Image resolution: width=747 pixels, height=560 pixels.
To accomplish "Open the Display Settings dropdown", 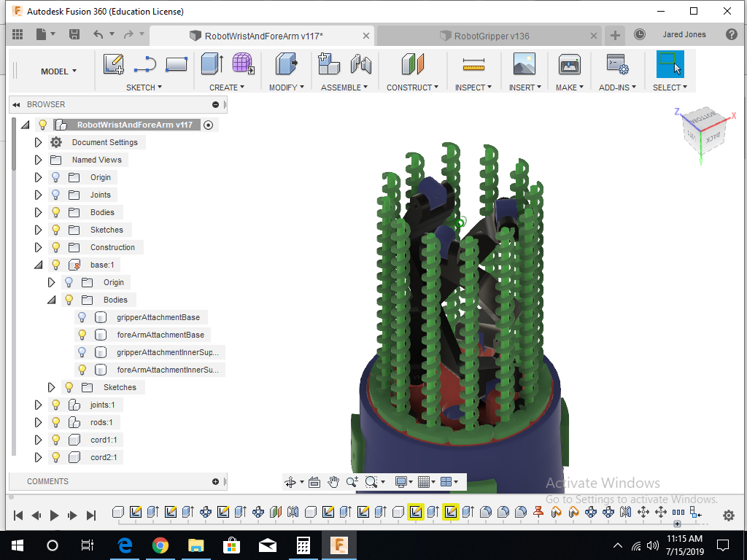I will pyautogui.click(x=403, y=483).
